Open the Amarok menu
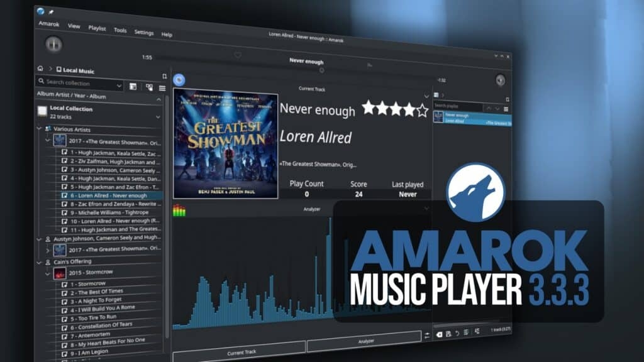 coord(49,24)
